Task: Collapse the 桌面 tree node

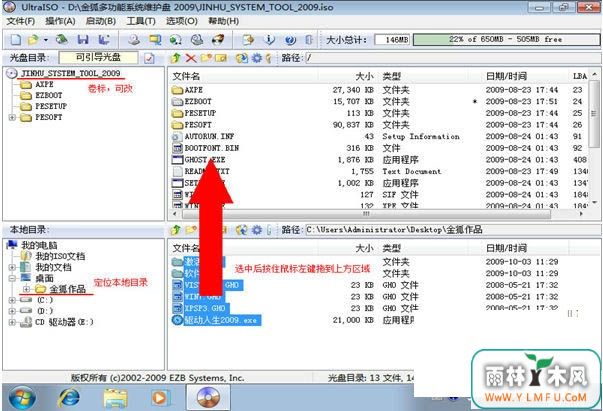Action: [x=12, y=278]
